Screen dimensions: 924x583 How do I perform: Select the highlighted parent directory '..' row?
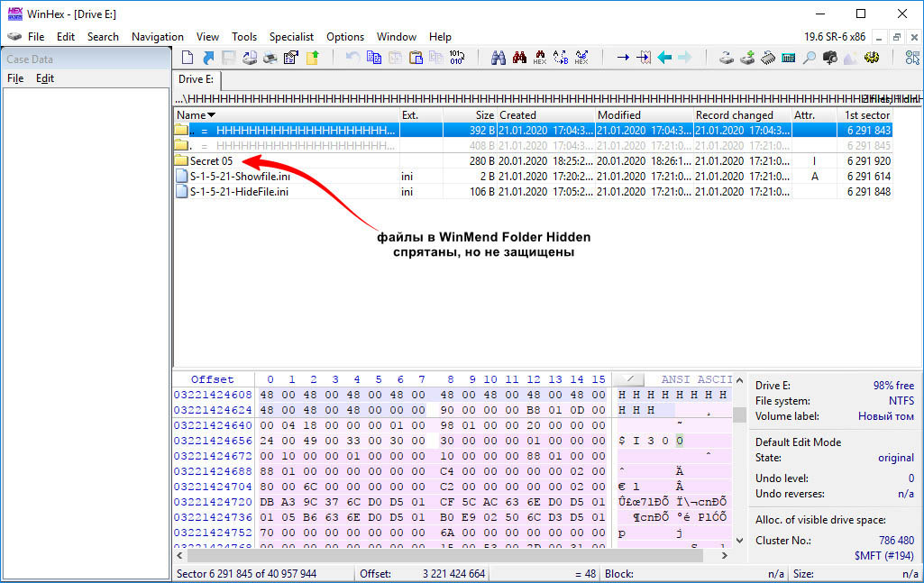pos(534,130)
